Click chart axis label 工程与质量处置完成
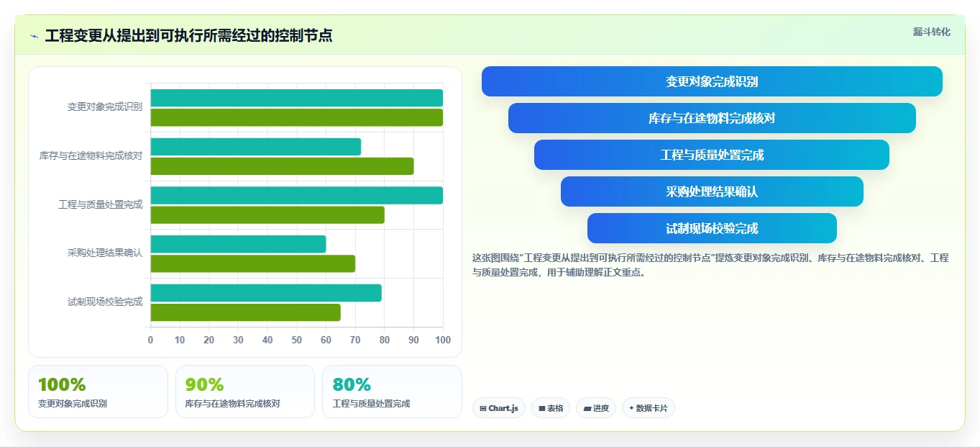This screenshot has height=447, width=980. pos(101,204)
